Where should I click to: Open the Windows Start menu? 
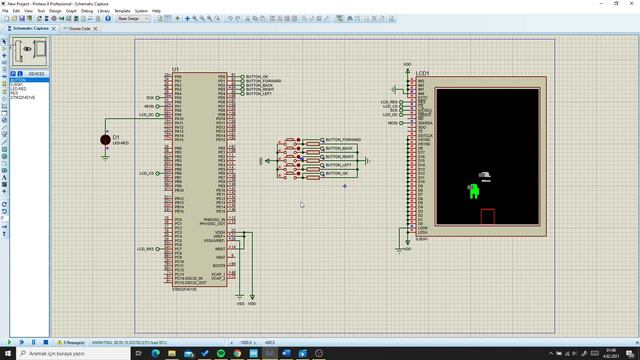(8, 353)
